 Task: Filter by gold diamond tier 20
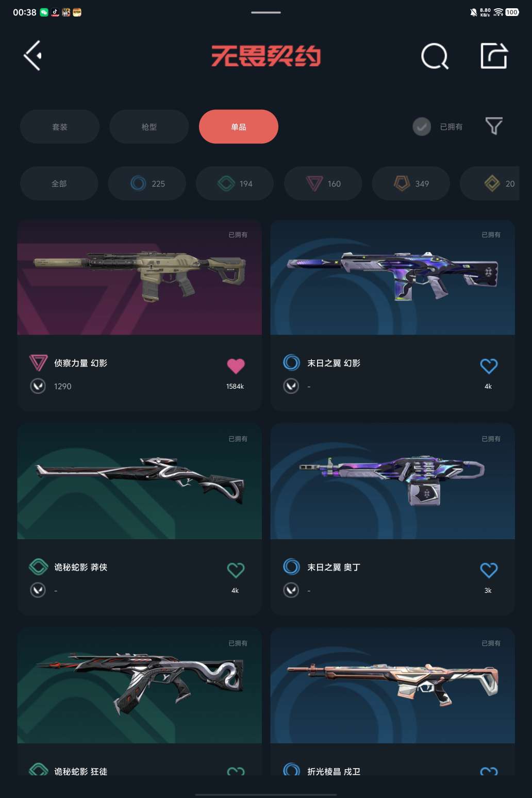pos(490,184)
